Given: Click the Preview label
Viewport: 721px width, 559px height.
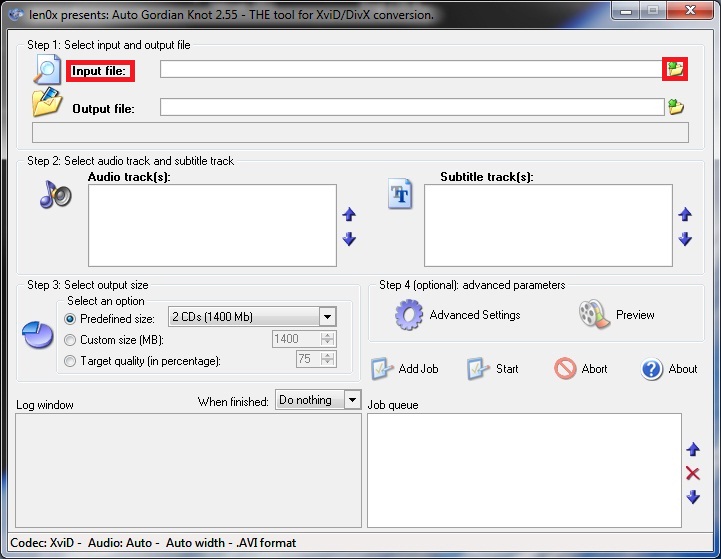Looking at the screenshot, I should click(635, 315).
